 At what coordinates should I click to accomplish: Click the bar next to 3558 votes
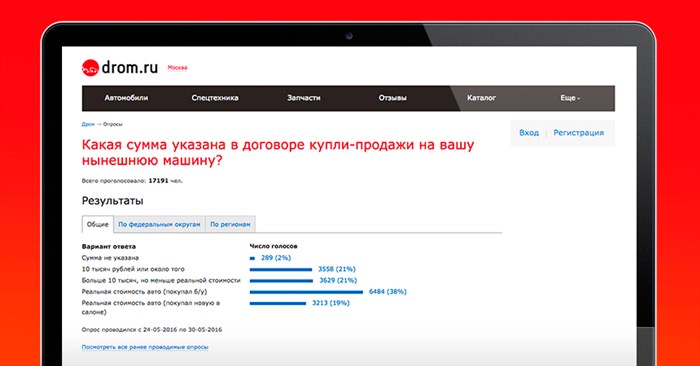click(x=281, y=270)
